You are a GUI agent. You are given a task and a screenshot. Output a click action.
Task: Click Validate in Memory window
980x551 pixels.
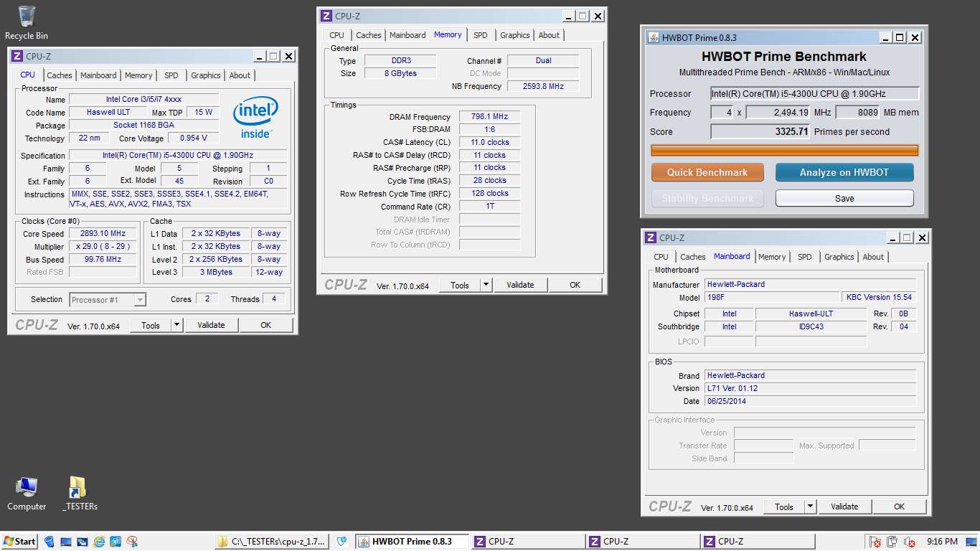coord(520,285)
